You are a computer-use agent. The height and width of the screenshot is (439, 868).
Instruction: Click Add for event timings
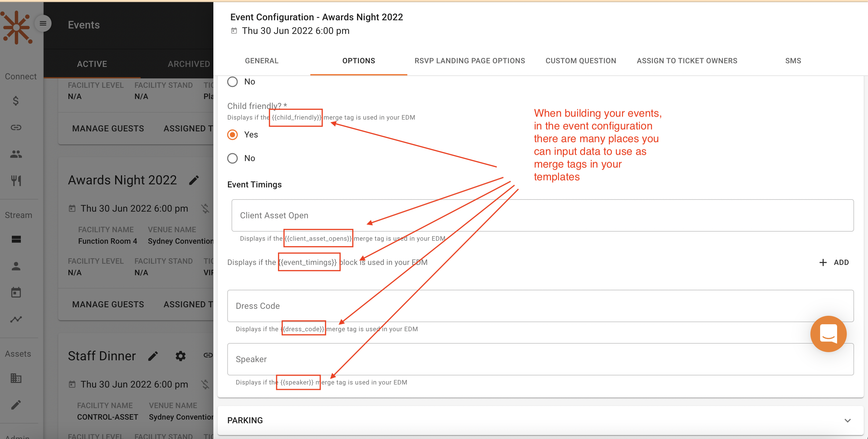(x=834, y=262)
